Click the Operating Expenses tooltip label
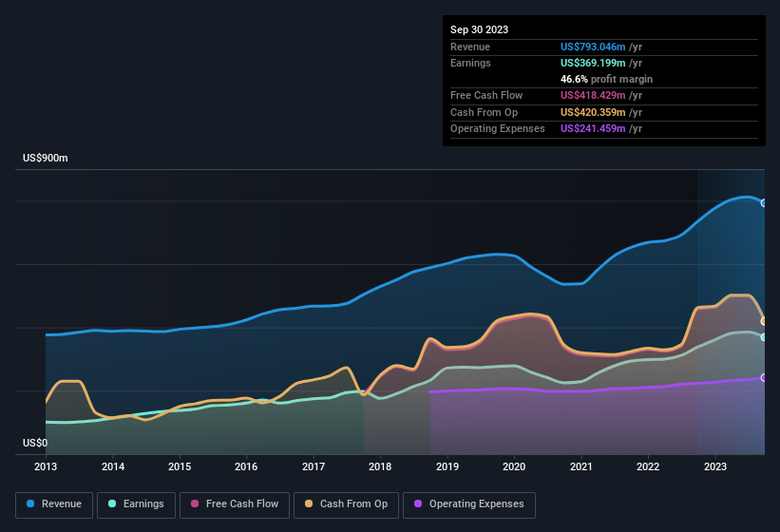 (x=498, y=129)
